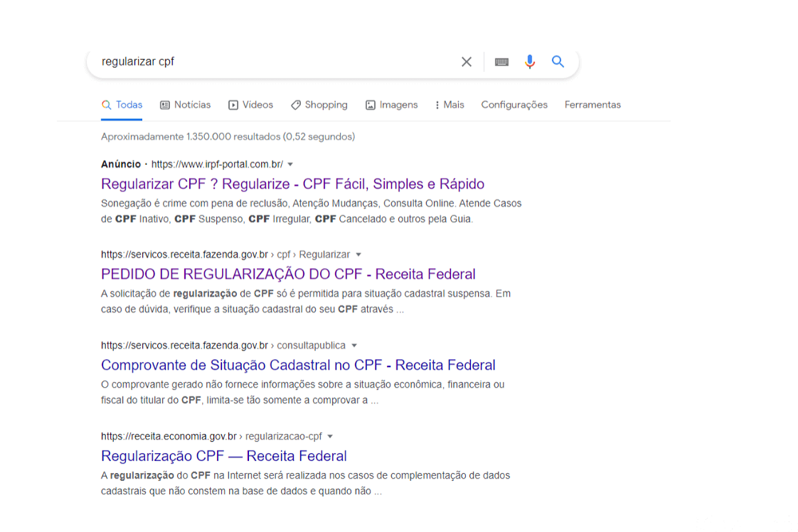Click the 'Anúncio' label
The height and width of the screenshot is (532, 798).
click(x=120, y=164)
